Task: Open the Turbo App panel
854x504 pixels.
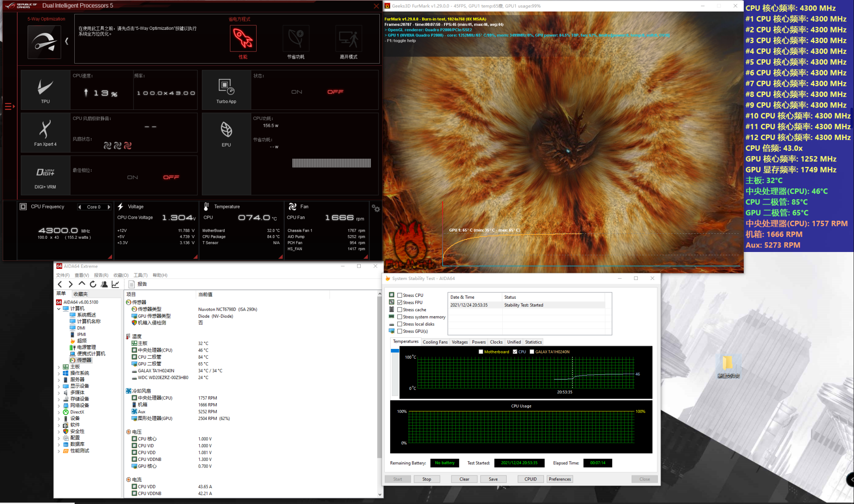Action: (226, 90)
